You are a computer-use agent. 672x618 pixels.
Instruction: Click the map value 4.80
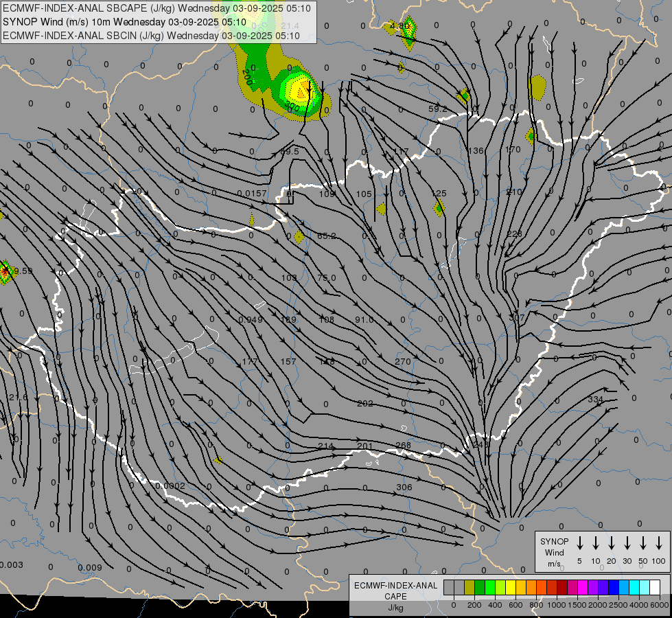pyautogui.click(x=400, y=25)
